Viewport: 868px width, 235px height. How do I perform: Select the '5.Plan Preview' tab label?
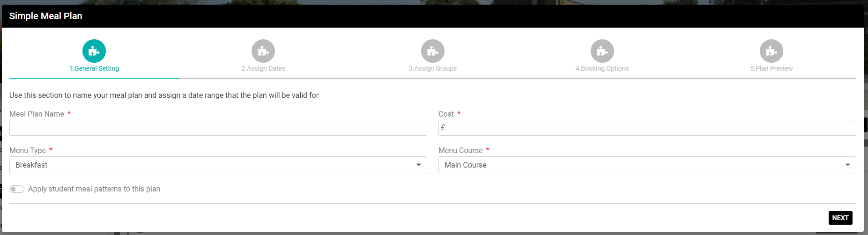coord(772,68)
